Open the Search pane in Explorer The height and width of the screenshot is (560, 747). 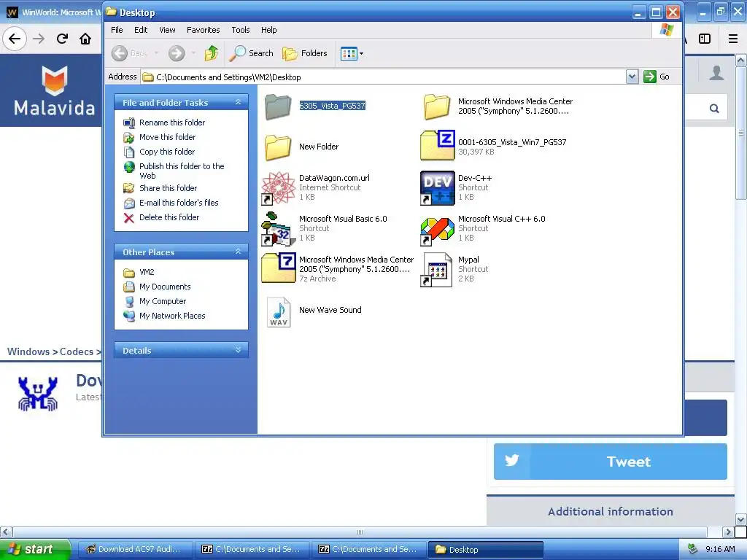tap(251, 53)
